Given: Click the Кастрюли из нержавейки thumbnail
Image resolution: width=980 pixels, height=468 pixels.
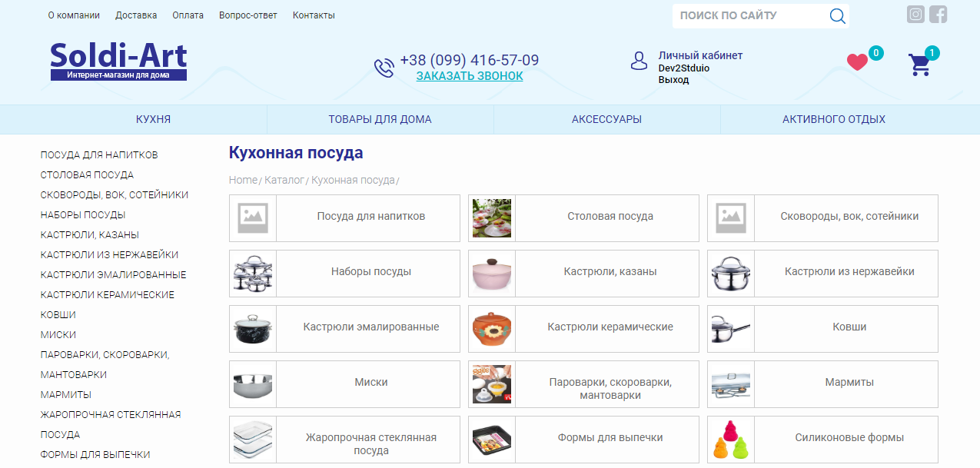Looking at the screenshot, I should click(730, 272).
